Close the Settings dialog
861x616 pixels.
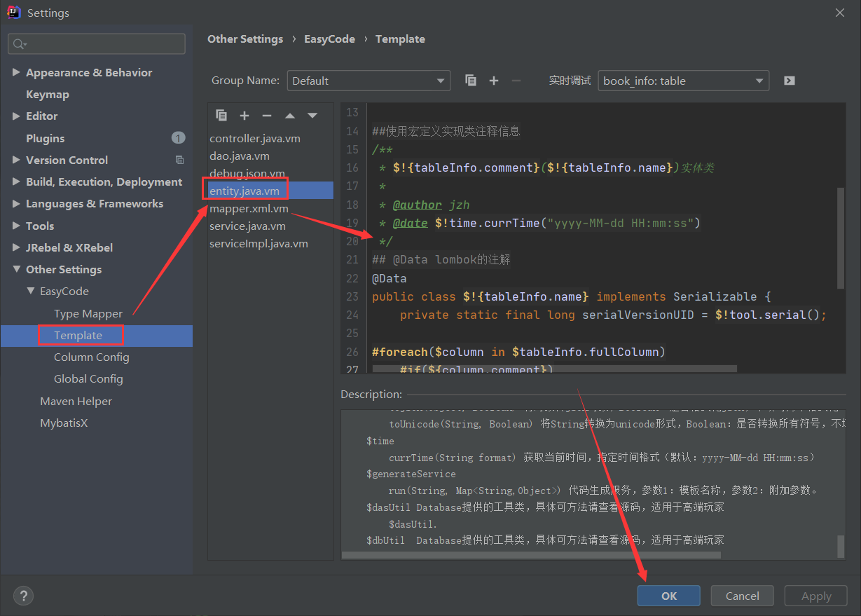tap(840, 13)
